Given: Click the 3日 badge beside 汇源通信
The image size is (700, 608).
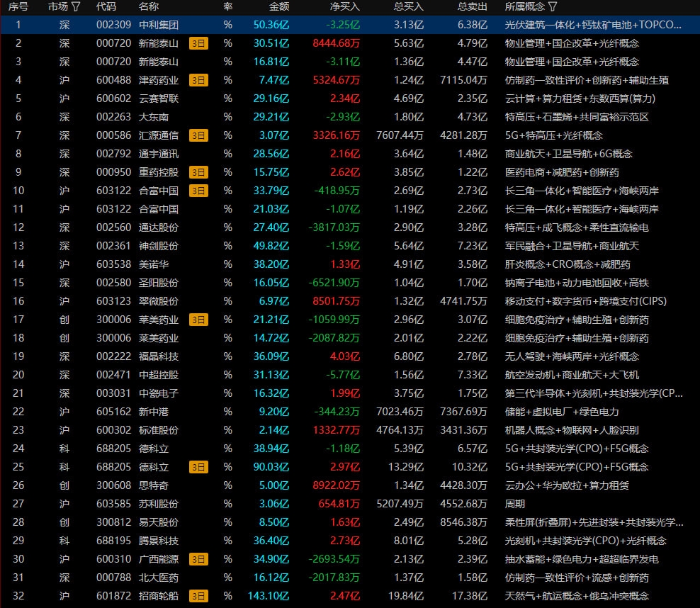Looking at the screenshot, I should [198, 135].
